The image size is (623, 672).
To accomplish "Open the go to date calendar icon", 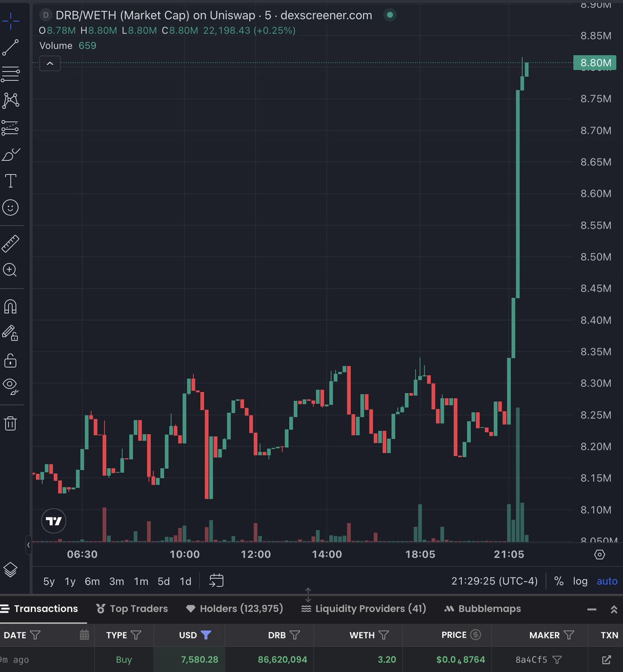I will (216, 581).
